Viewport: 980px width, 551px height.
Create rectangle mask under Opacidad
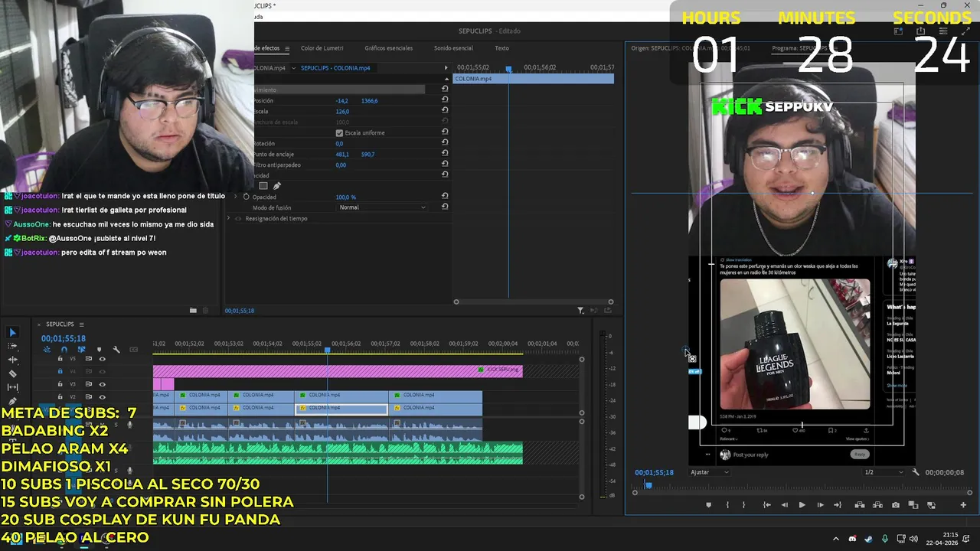(263, 186)
